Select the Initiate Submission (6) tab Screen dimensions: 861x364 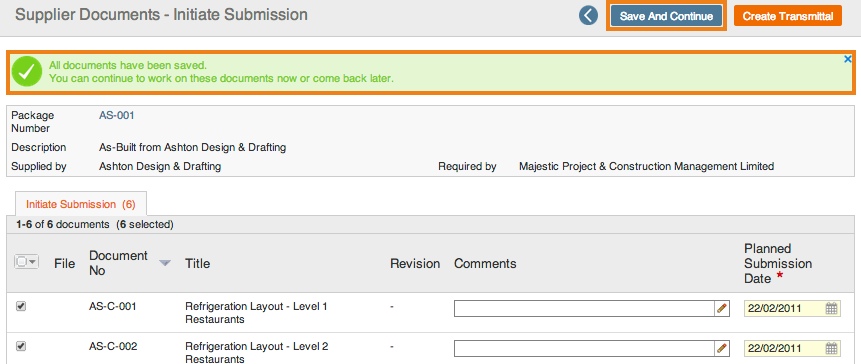(80, 204)
